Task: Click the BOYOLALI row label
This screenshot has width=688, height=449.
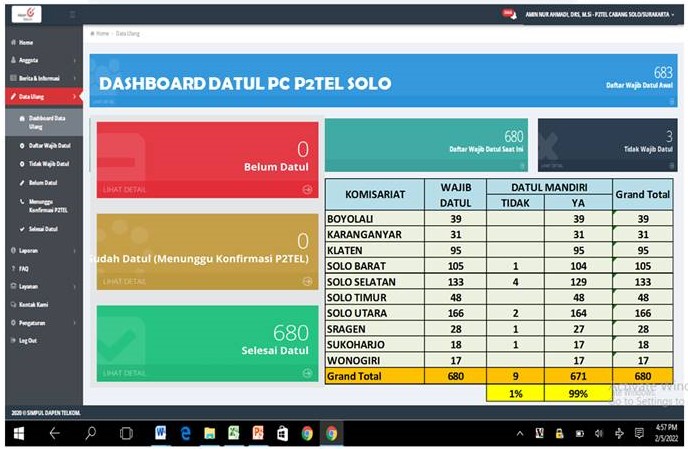Action: click(x=350, y=219)
